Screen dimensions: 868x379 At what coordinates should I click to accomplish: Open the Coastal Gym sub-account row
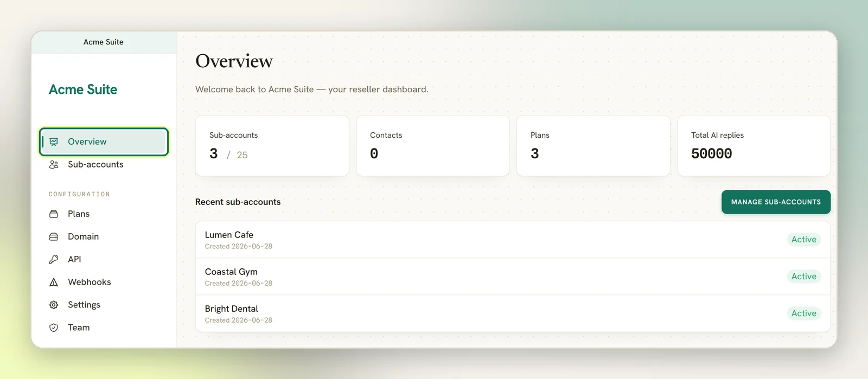(513, 277)
